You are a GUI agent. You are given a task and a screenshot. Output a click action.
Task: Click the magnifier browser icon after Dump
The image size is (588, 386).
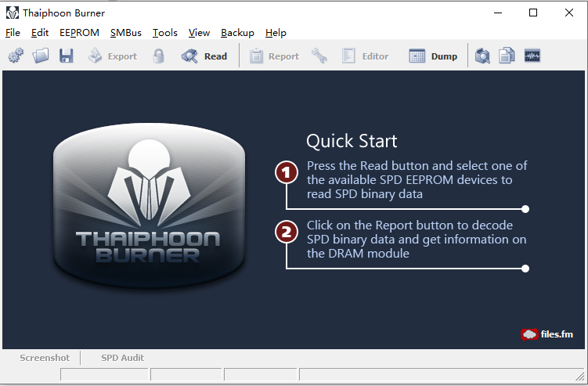coord(483,56)
